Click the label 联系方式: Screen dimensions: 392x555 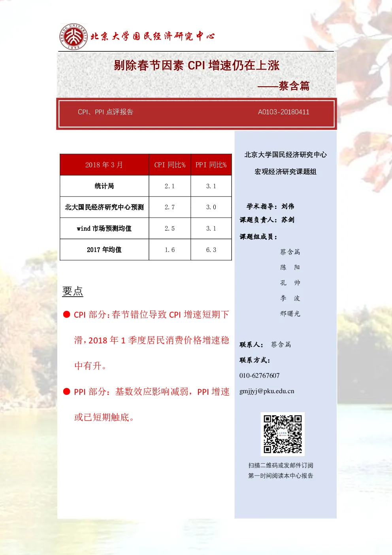click(255, 360)
